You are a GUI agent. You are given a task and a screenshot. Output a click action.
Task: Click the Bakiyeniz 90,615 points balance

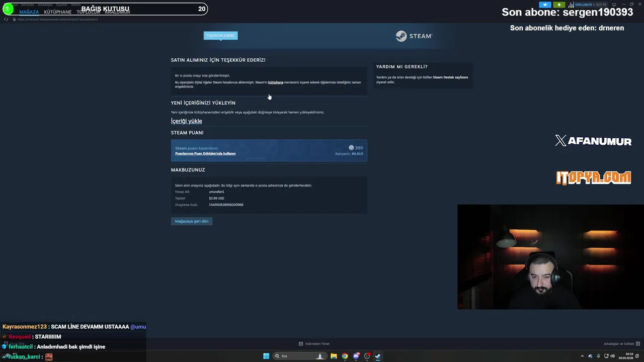coord(349,154)
